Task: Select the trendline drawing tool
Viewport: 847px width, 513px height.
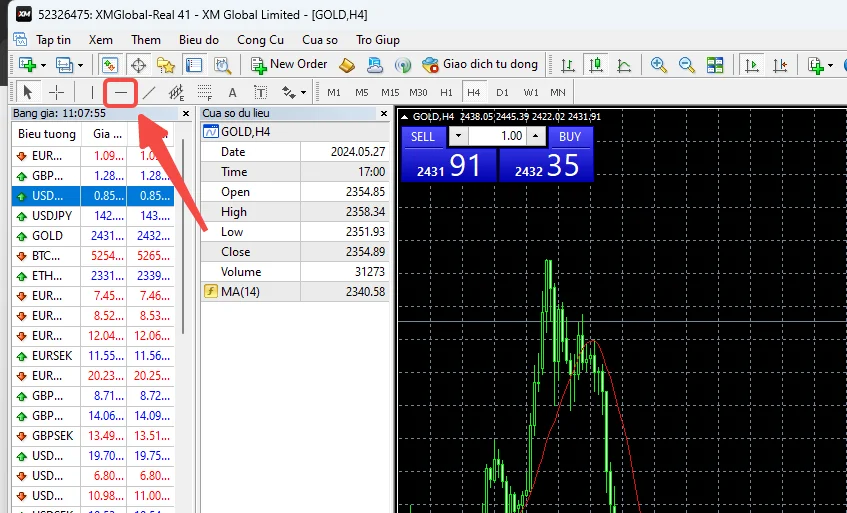Action: click(149, 93)
